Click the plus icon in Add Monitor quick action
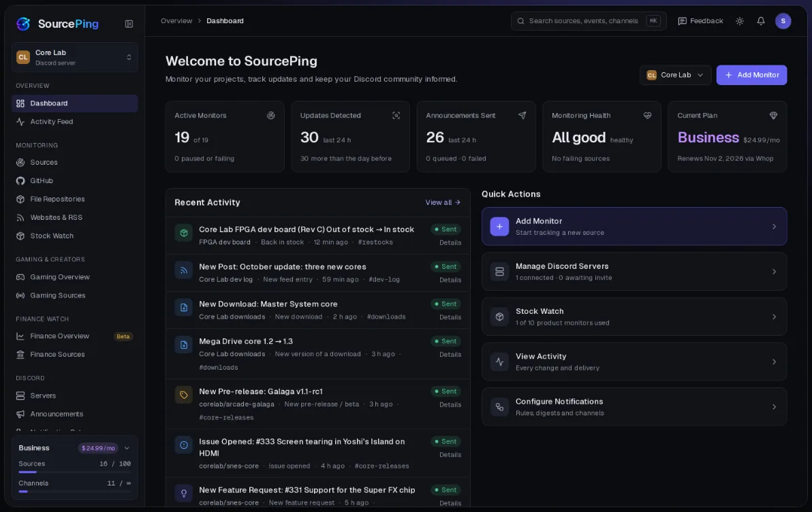The image size is (812, 512). click(499, 227)
